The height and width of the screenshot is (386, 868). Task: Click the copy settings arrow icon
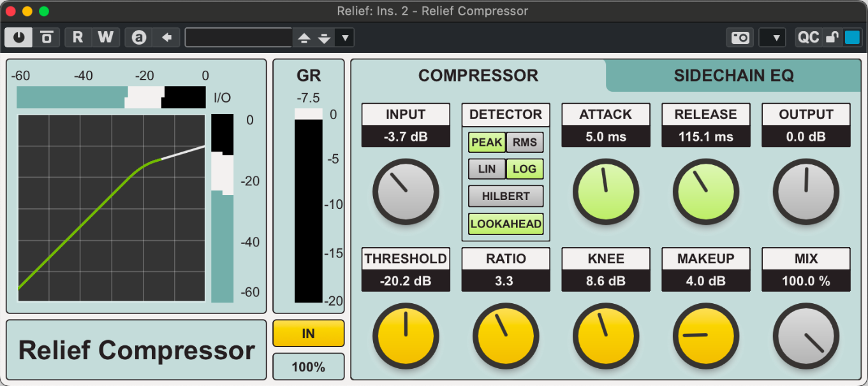point(166,38)
